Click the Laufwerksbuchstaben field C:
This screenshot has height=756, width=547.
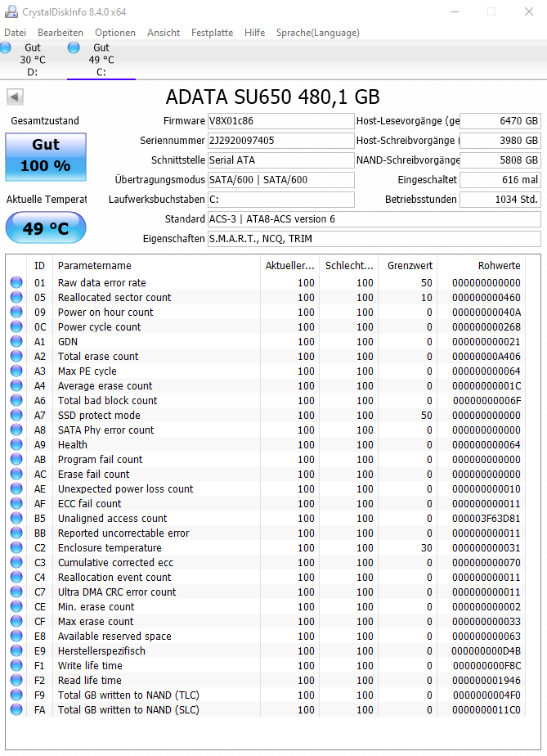point(281,199)
